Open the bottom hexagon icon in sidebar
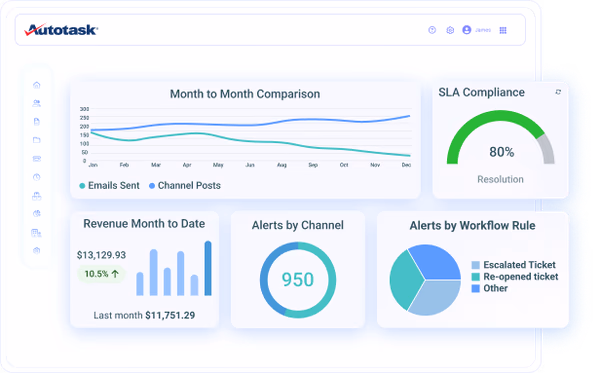 [x=37, y=251]
